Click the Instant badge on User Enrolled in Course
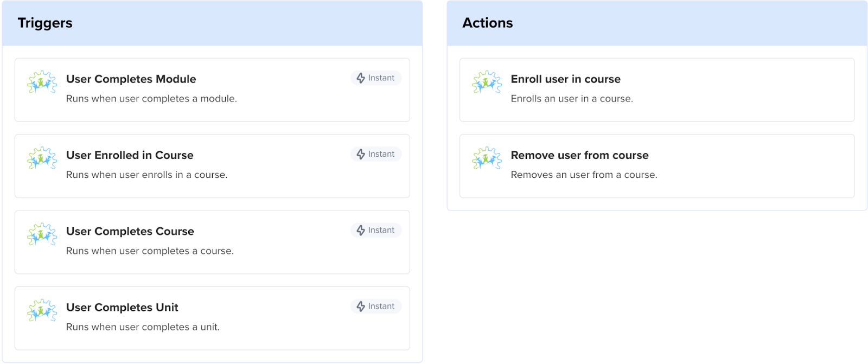Screen dimensions: 868x364 (x=376, y=154)
